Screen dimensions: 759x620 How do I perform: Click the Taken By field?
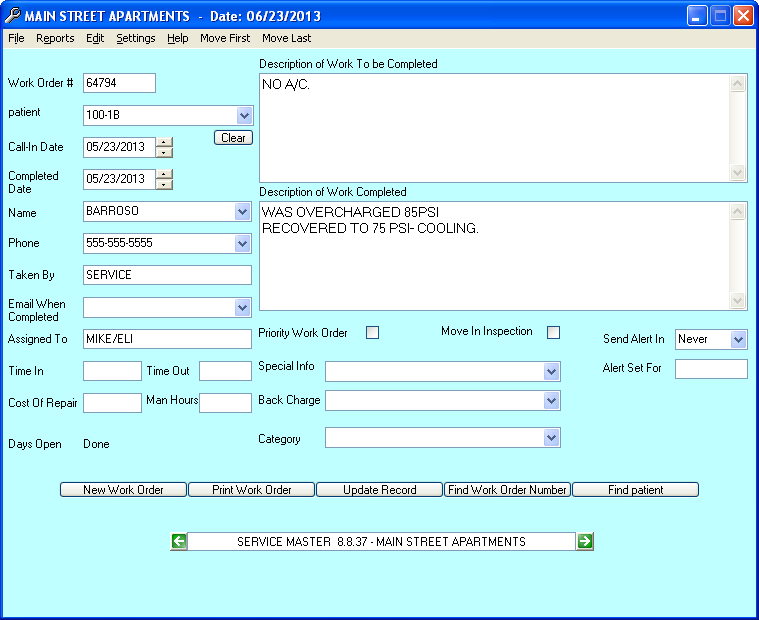click(167, 275)
